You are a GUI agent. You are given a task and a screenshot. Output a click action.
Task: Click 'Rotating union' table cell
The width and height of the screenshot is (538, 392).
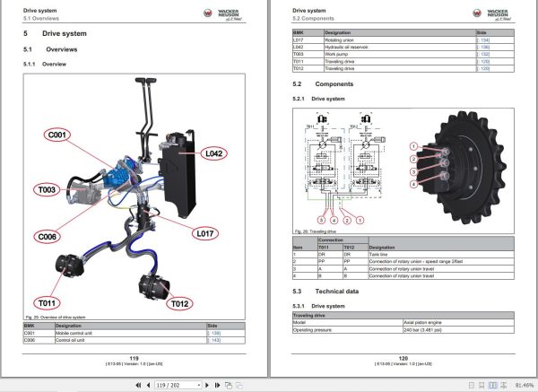400,39
